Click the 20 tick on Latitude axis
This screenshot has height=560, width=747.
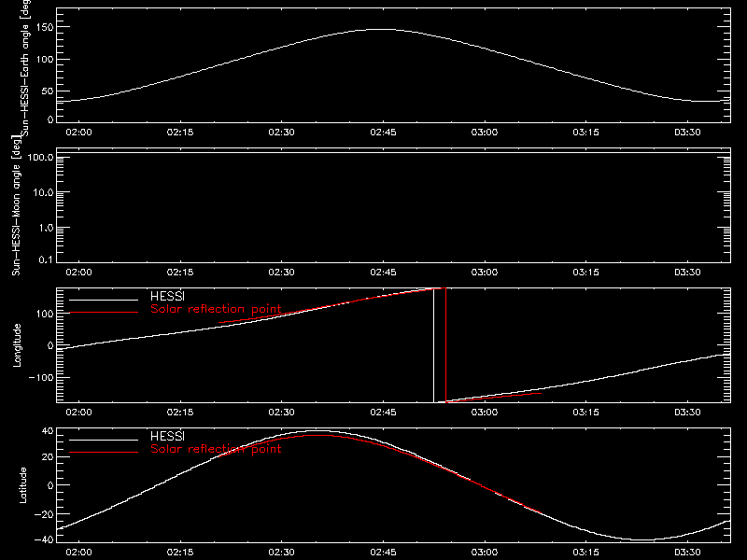point(48,457)
